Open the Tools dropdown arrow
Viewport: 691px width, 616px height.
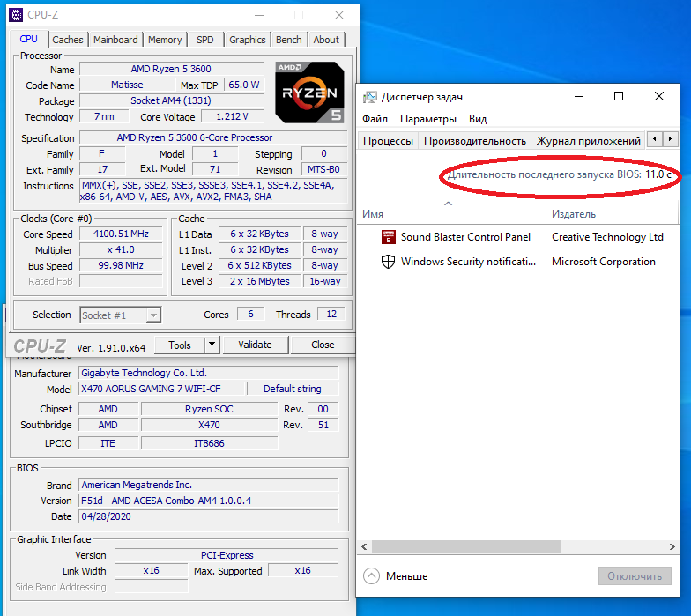point(212,345)
